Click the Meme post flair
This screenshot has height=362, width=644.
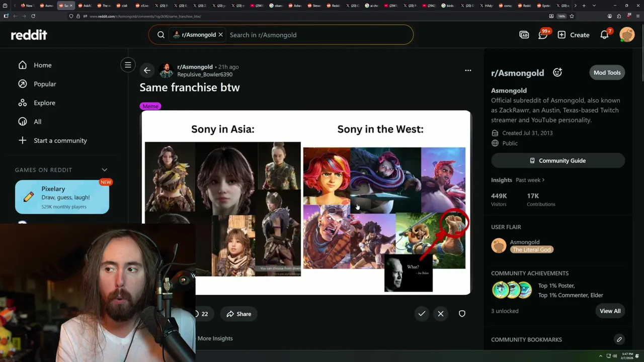coord(150,106)
